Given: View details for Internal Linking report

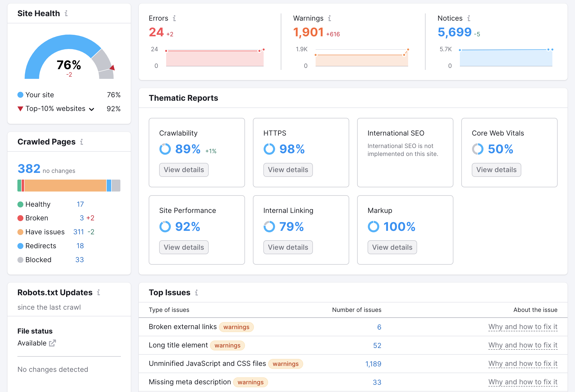Looking at the screenshot, I should (x=288, y=247).
